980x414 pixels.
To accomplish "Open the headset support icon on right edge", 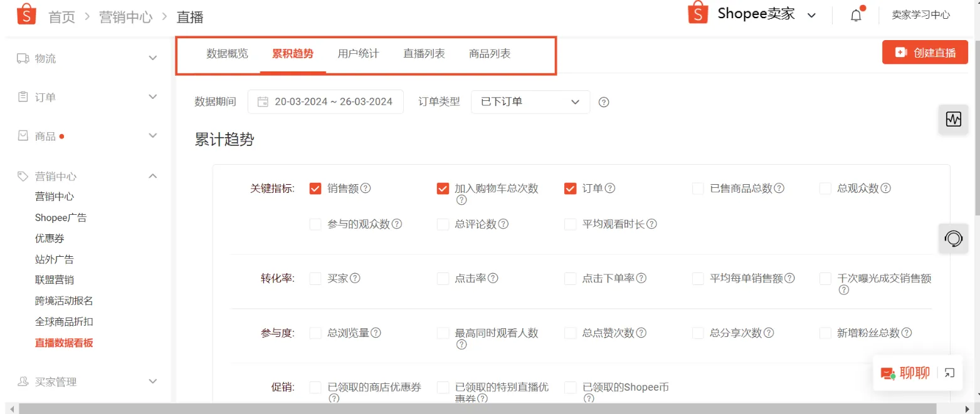I will [952, 239].
